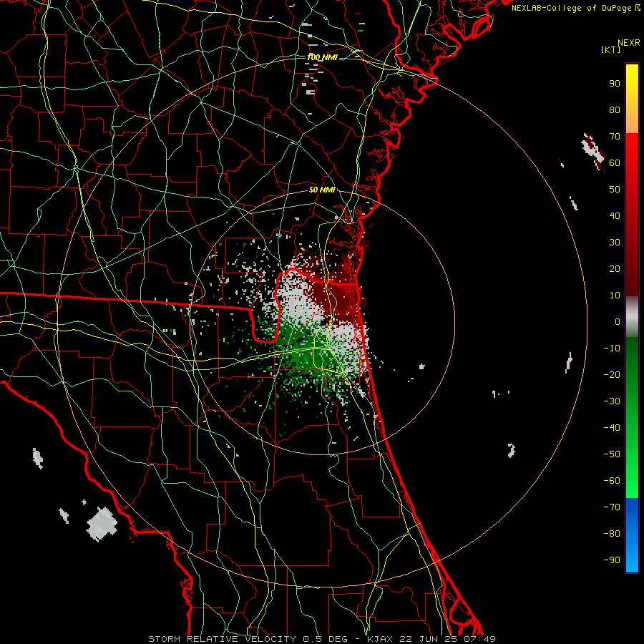The image size is (644, 644).
Task: Select the 100 NMI range ring label
Action: (322, 57)
